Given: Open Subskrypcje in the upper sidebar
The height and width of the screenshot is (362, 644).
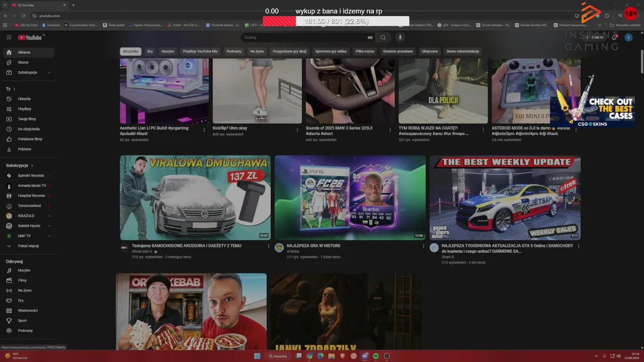Looking at the screenshot, I should click(x=28, y=72).
